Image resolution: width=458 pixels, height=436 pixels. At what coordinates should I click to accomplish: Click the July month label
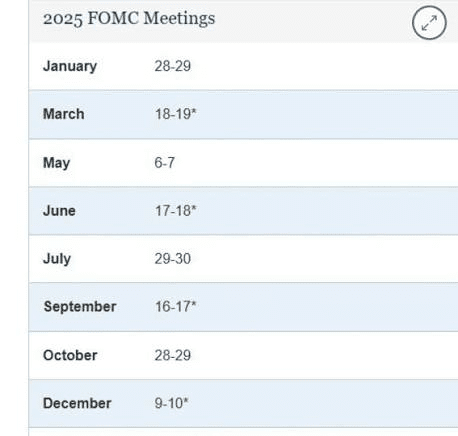(x=57, y=259)
